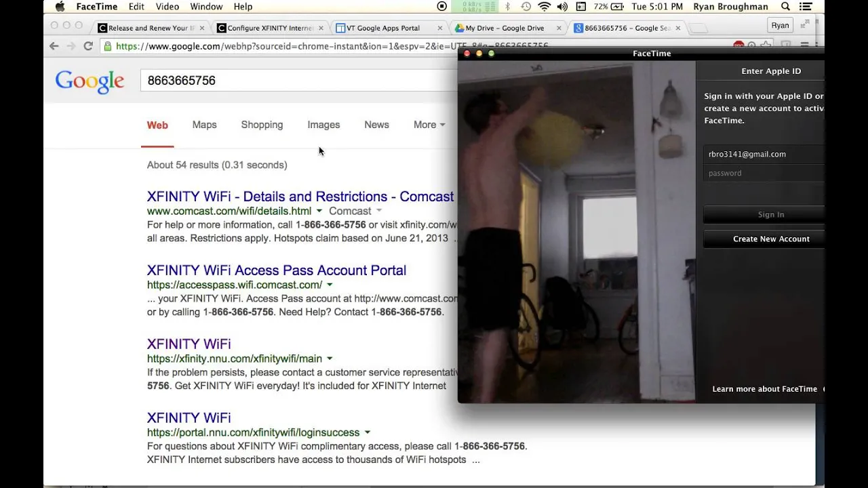Open the input source menu bar icon
868x488 pixels.
[x=580, y=7]
